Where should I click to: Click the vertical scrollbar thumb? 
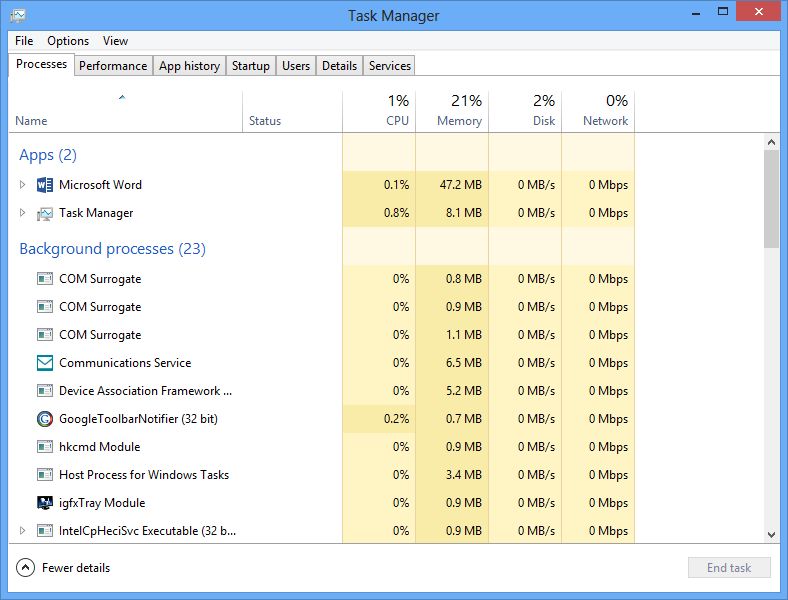[x=771, y=199]
